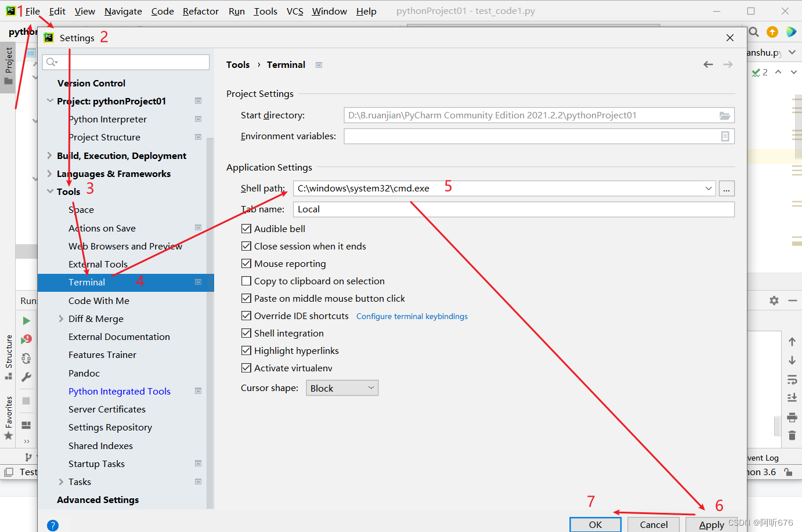Click the green Run icon in Run panel
Viewport: 802px width, 532px height.
coord(26,321)
